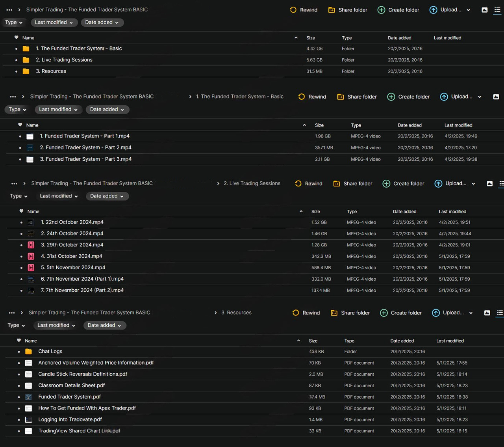Open the 3. Resources folder row icon

[x=26, y=71]
